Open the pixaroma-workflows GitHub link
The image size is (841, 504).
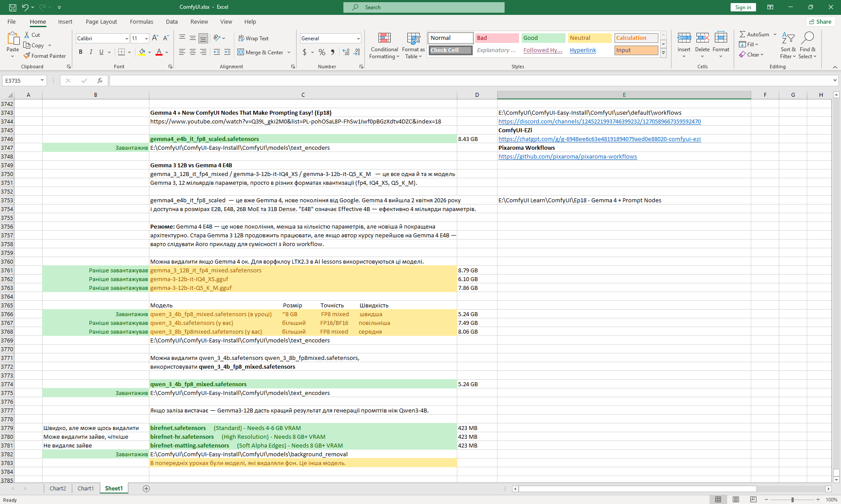[568, 156]
